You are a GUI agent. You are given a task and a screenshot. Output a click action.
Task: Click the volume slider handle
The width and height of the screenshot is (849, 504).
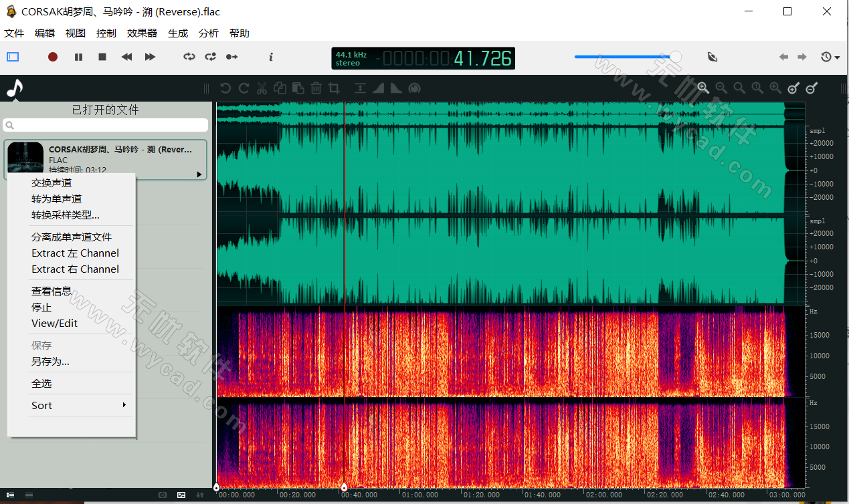coord(676,57)
